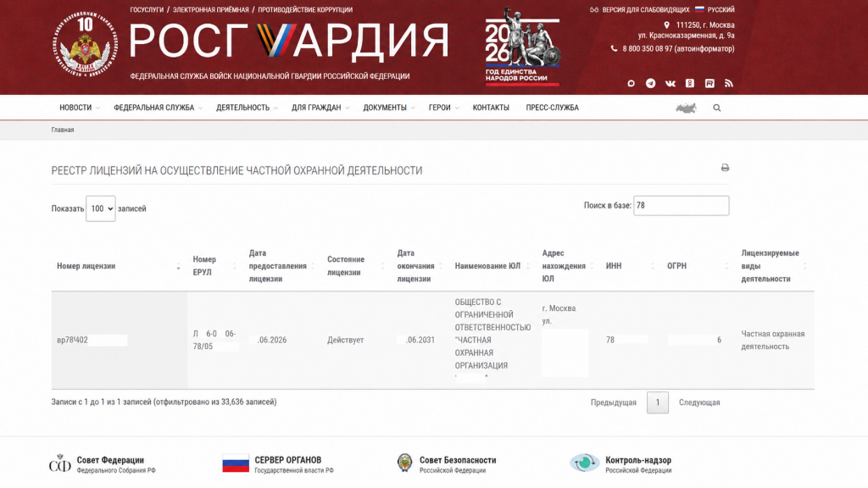Sort by the ИНН column header
This screenshot has width=868, height=488.
(x=631, y=266)
